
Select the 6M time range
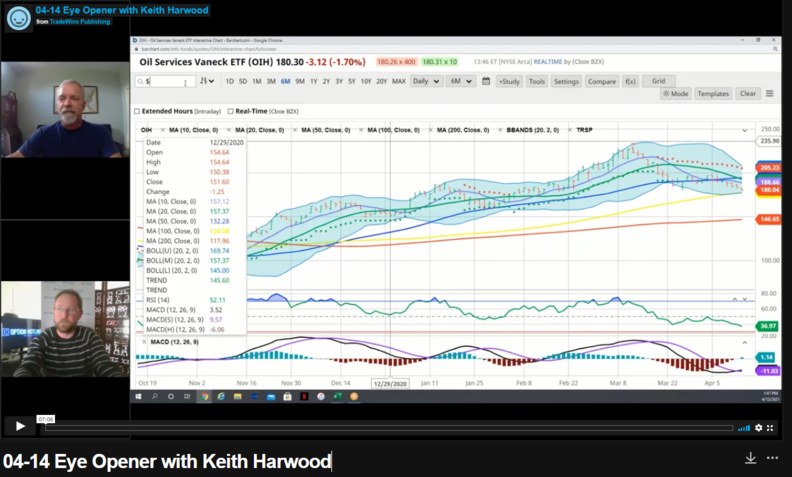[285, 81]
